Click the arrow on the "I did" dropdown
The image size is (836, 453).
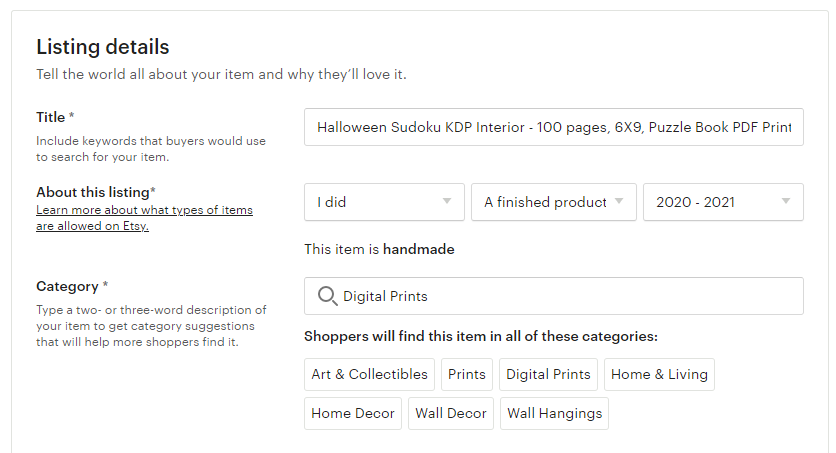(x=447, y=201)
